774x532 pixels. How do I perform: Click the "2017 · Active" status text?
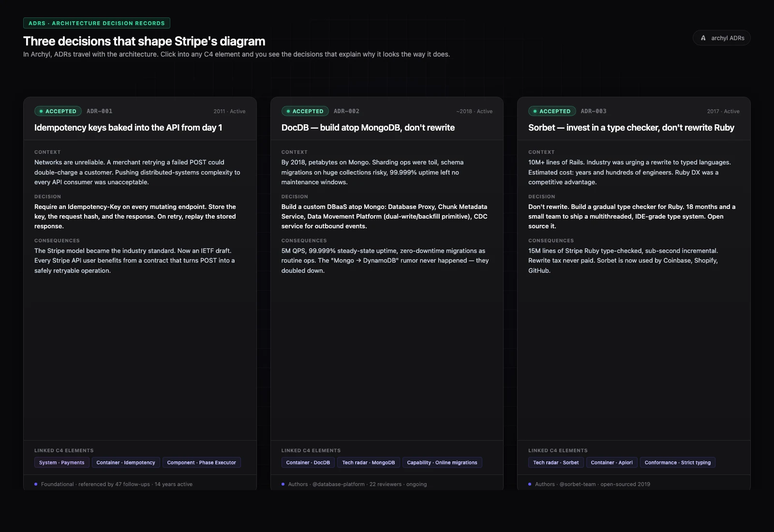pos(723,111)
